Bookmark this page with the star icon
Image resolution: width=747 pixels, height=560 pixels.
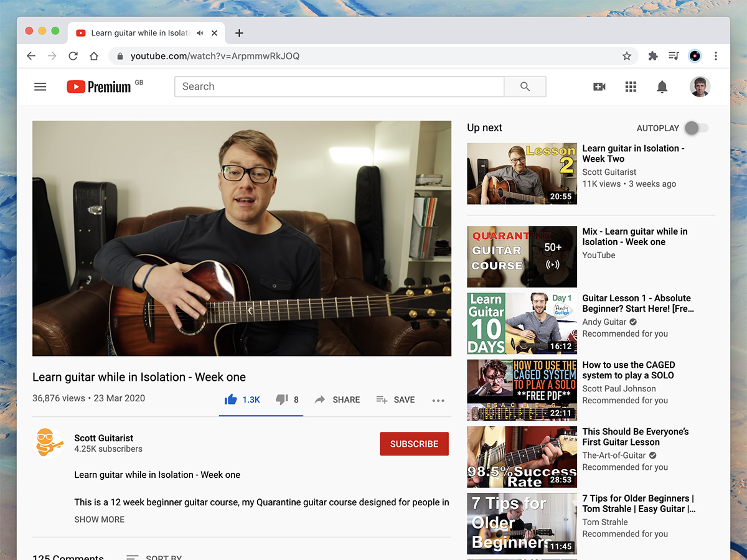(x=627, y=56)
